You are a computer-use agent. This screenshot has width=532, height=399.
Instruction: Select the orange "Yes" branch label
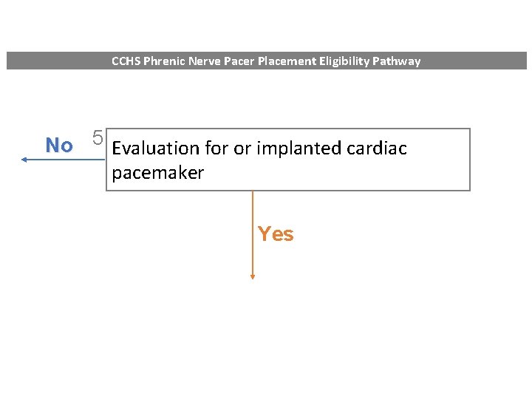[x=276, y=234]
